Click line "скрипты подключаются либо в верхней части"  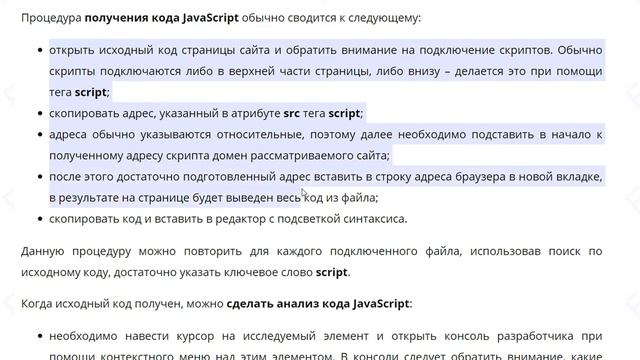(x=326, y=71)
